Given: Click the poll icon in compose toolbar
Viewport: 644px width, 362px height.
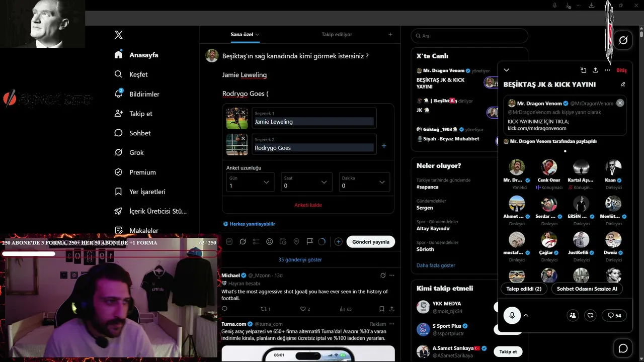Looking at the screenshot, I should [256, 242].
